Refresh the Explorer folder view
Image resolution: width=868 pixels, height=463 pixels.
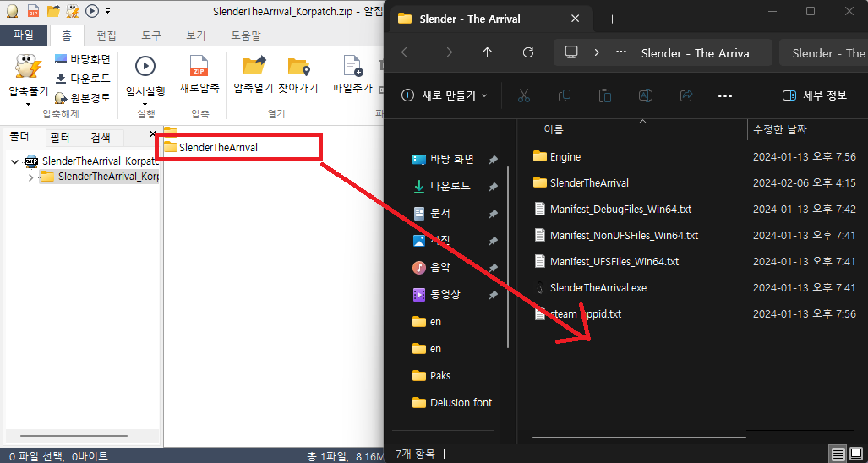coord(528,52)
